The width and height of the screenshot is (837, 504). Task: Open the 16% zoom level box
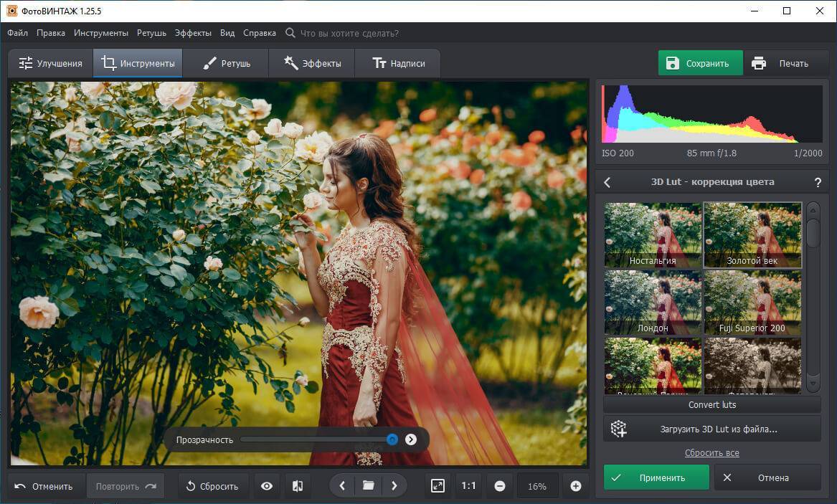coord(537,486)
